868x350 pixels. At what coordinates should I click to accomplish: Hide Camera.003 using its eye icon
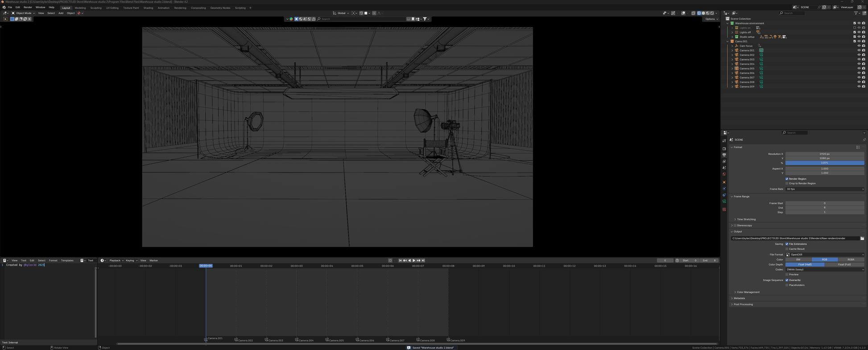(x=859, y=59)
